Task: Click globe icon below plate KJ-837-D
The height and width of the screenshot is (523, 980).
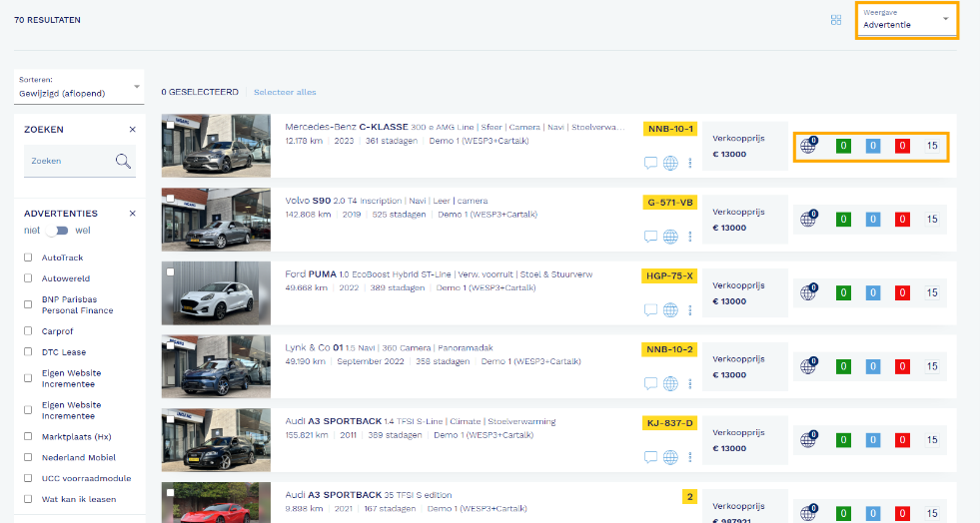Action: coord(670,457)
